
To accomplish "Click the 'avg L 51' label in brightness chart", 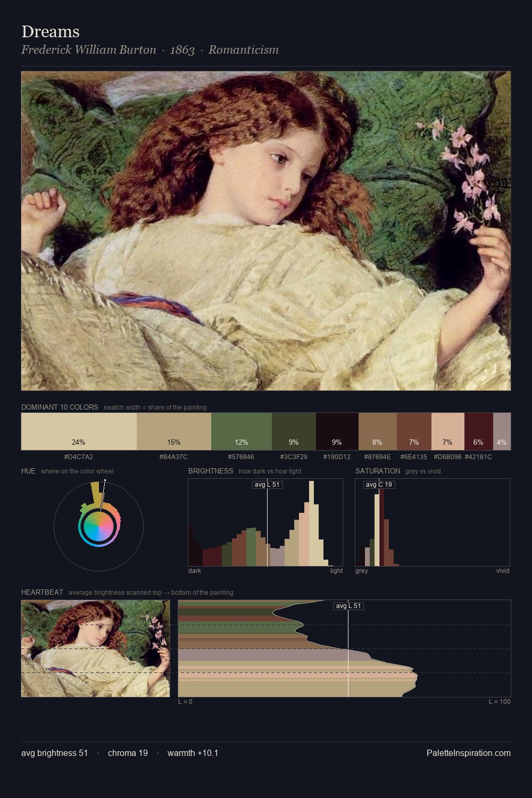I will tap(267, 485).
